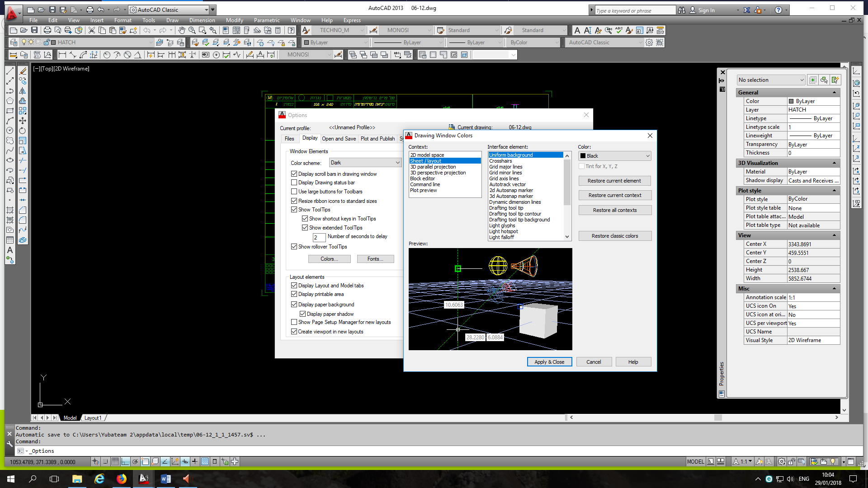Open the Dimension menu
The image size is (868, 488).
[202, 20]
